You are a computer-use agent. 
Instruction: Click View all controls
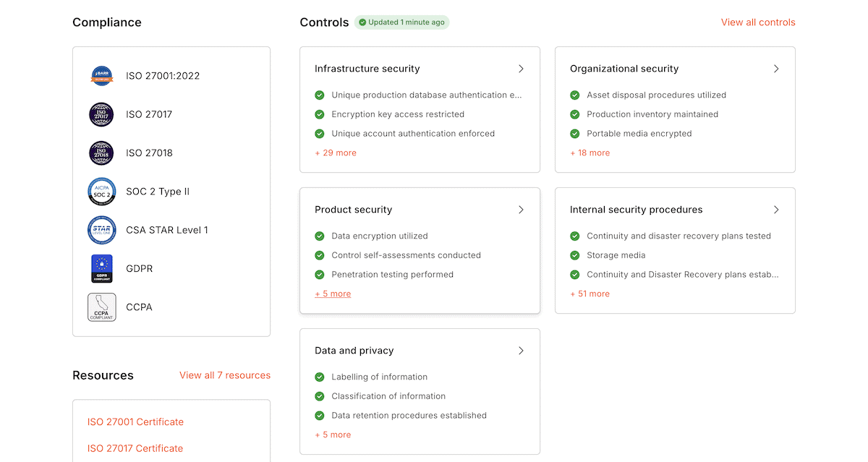(x=758, y=22)
